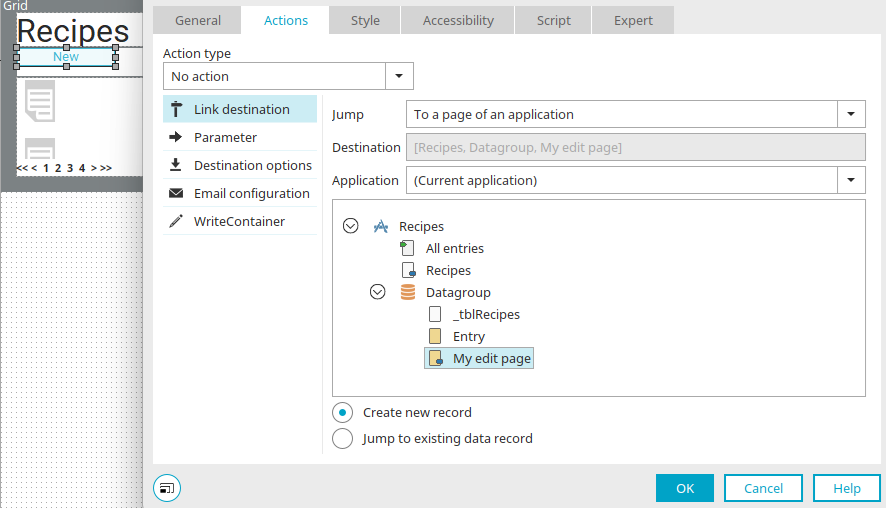Click the Destination options download icon
This screenshot has width=886, height=508.
click(x=176, y=164)
